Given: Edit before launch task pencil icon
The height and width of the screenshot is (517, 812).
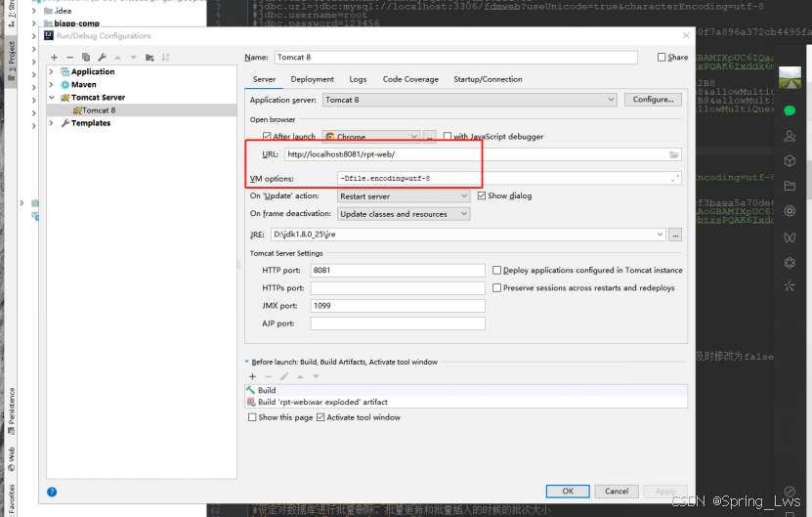Looking at the screenshot, I should [x=284, y=376].
